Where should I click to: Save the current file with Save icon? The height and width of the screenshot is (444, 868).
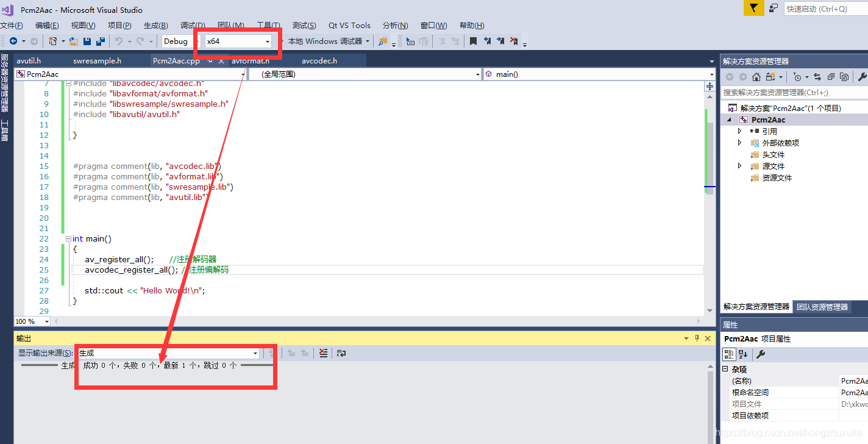tap(87, 41)
